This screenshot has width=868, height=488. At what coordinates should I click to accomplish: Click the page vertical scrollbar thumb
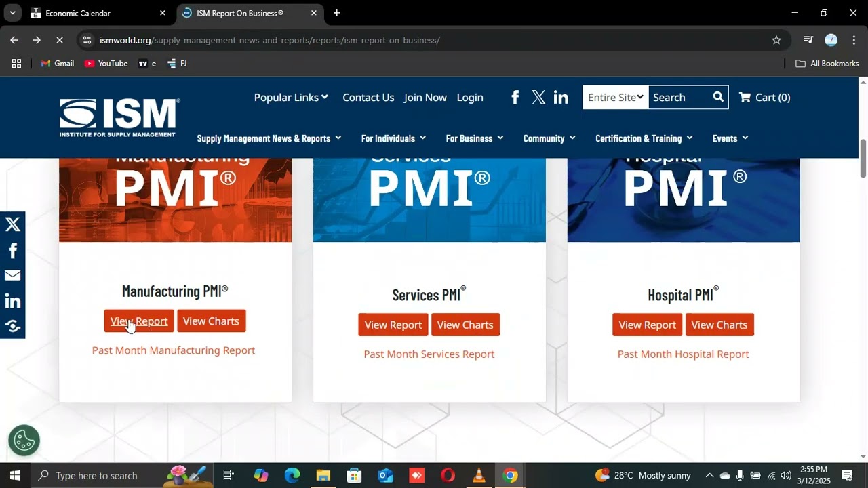(863, 158)
